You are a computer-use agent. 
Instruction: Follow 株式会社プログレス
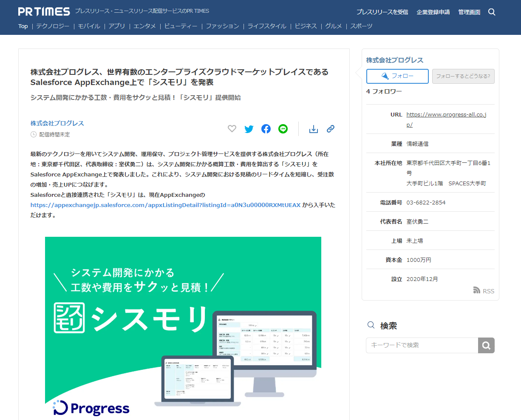pos(397,76)
